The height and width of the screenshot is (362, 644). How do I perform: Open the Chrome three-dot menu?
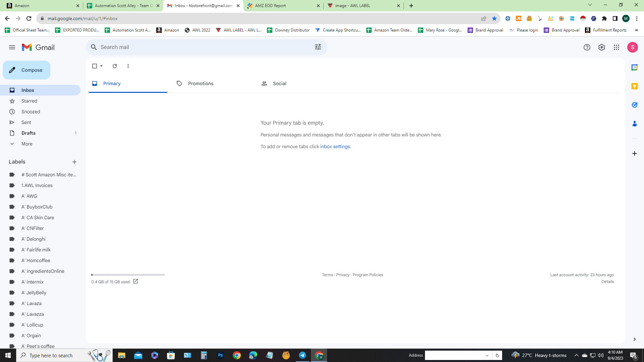637,18
